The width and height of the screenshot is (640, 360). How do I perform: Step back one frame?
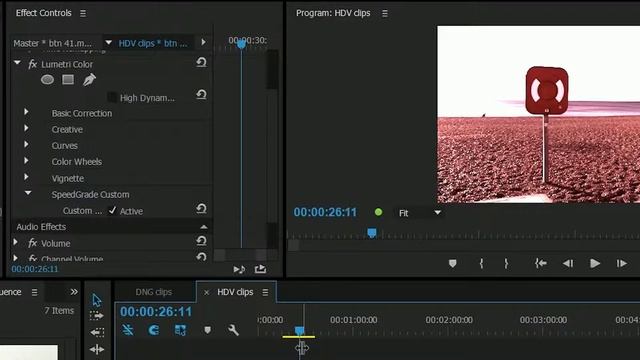tap(568, 264)
